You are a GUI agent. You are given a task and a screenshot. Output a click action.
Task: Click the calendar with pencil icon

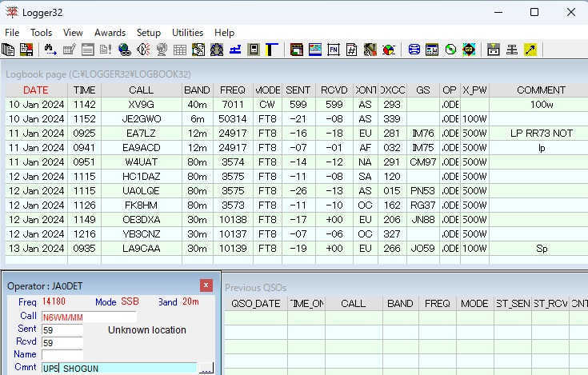(69, 50)
